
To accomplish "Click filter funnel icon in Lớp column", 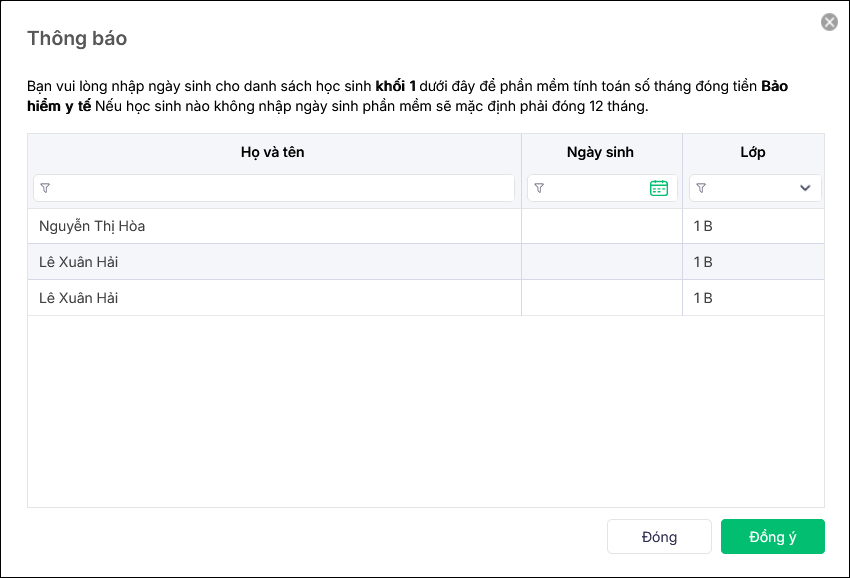I will [x=701, y=188].
